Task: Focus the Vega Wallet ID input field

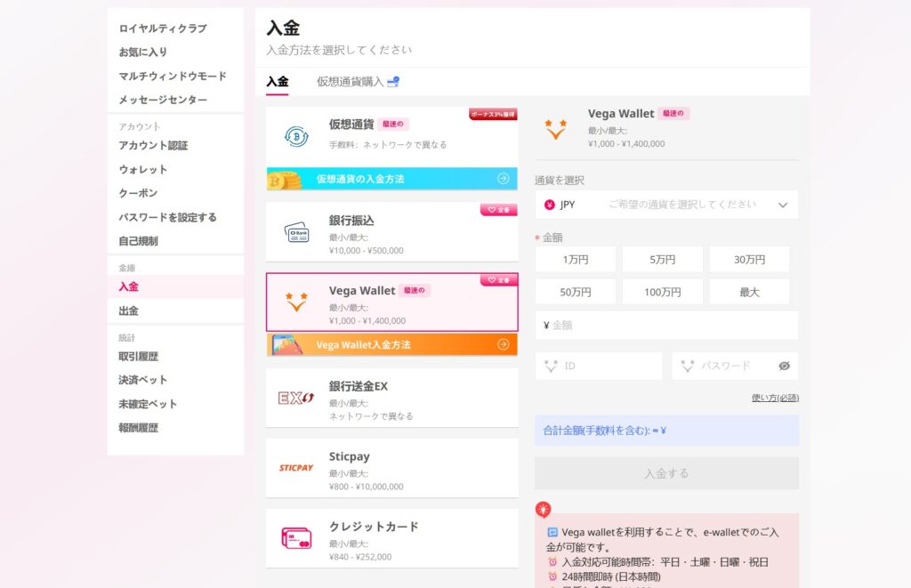Action: coord(599,366)
